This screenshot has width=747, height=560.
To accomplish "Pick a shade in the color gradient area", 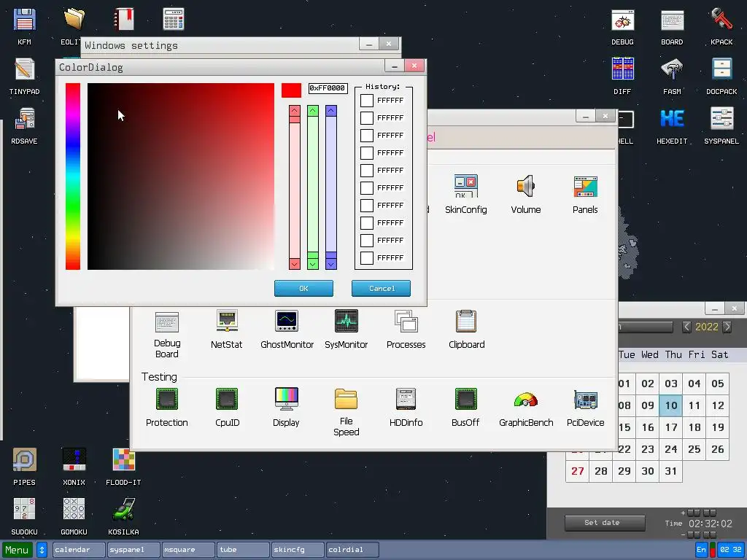I will [x=181, y=176].
